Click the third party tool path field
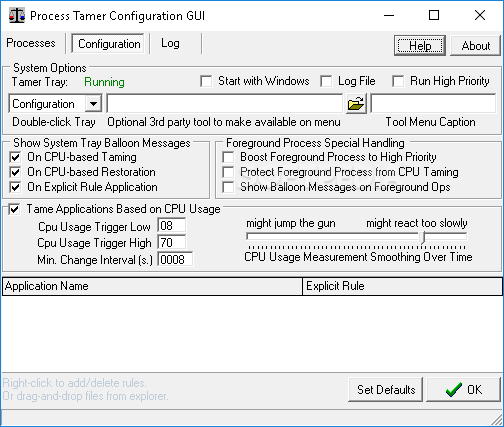The image size is (504, 427). (x=225, y=104)
